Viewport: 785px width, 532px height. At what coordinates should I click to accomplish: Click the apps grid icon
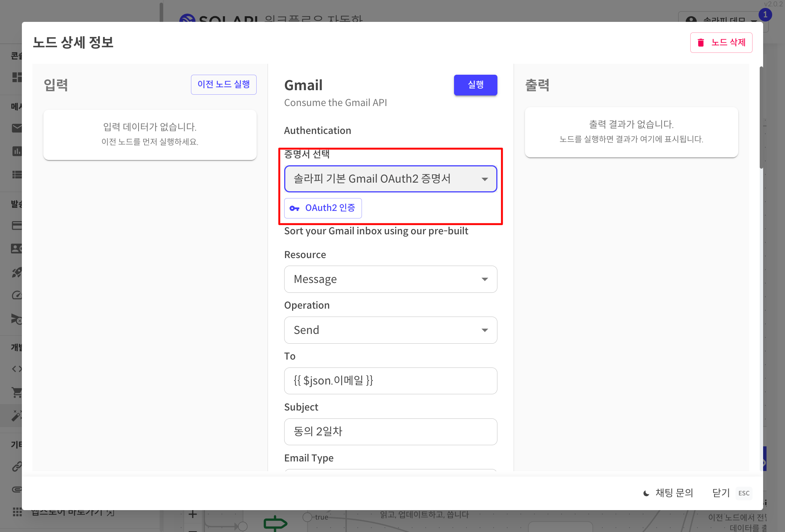click(17, 512)
